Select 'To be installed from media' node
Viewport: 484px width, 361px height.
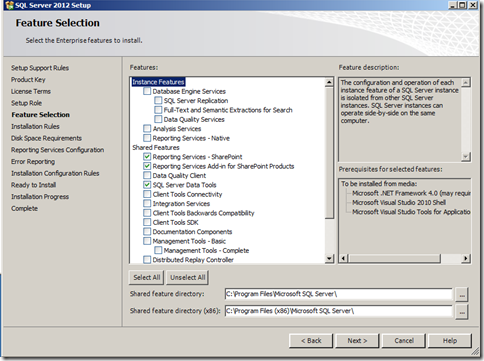(379, 184)
